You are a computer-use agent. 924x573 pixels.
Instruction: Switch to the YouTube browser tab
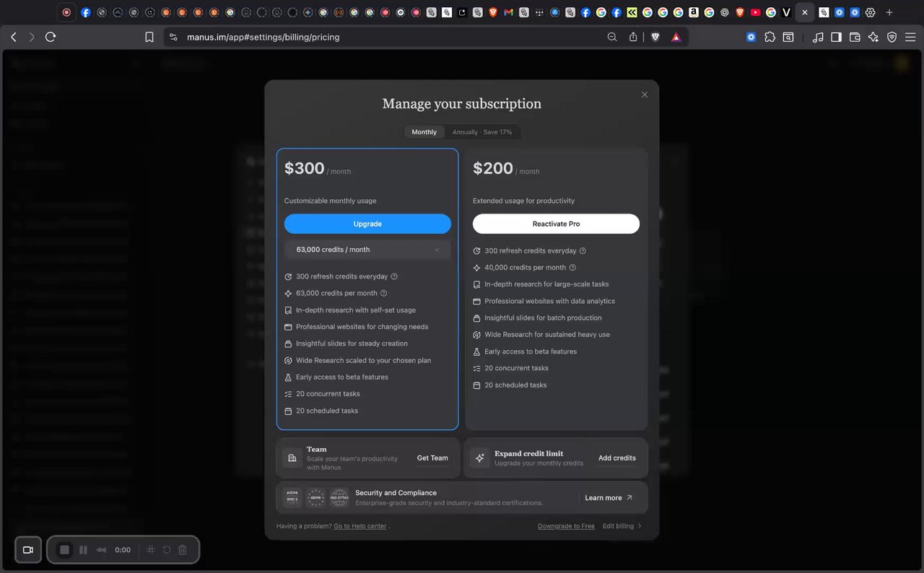pos(756,12)
